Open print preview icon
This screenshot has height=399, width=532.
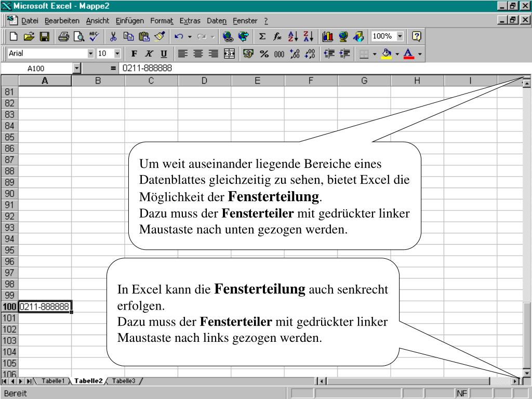(79, 36)
